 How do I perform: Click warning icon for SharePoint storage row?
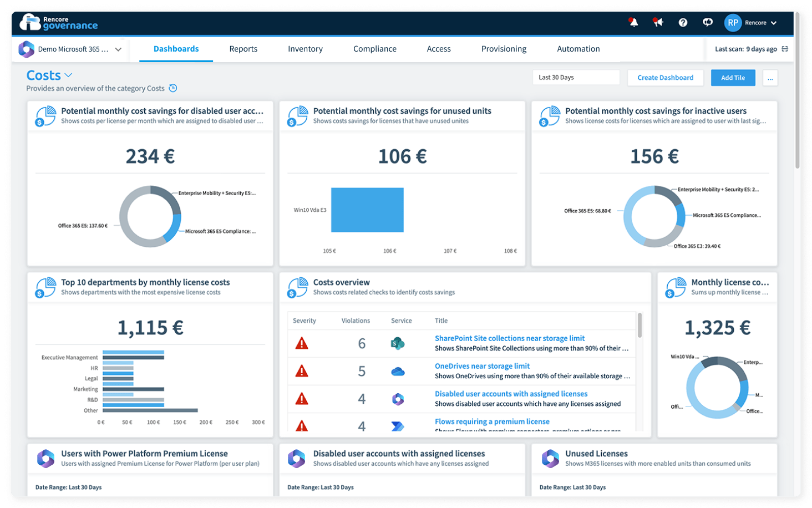(302, 343)
